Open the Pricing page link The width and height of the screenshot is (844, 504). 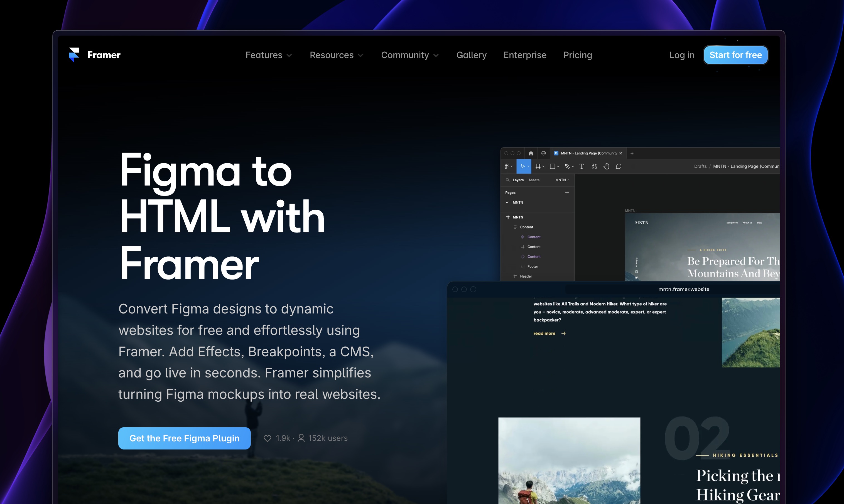tap(578, 55)
